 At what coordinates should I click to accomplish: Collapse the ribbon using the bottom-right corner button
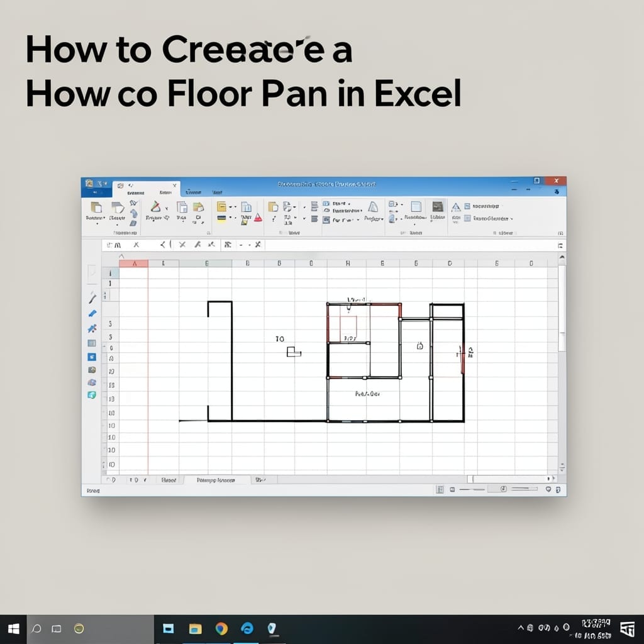pyautogui.click(x=560, y=233)
